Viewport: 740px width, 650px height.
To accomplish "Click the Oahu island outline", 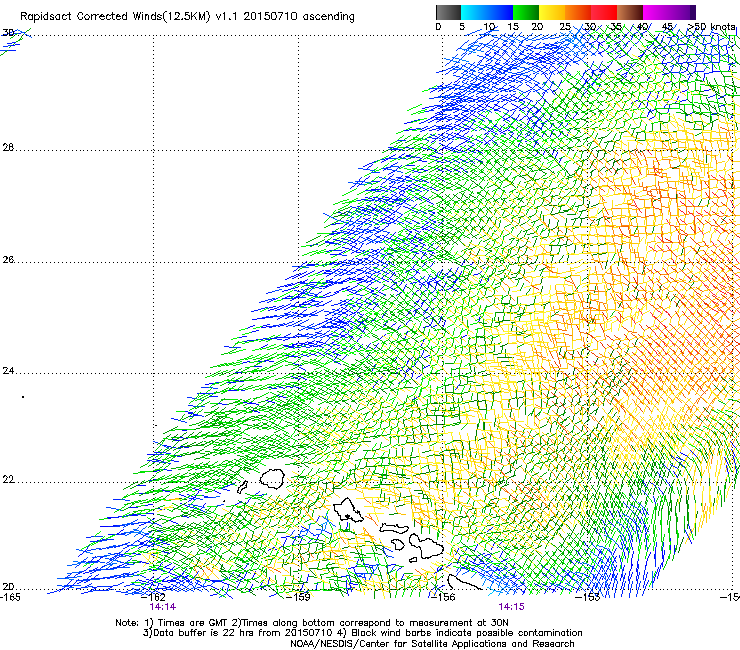I will click(348, 510).
